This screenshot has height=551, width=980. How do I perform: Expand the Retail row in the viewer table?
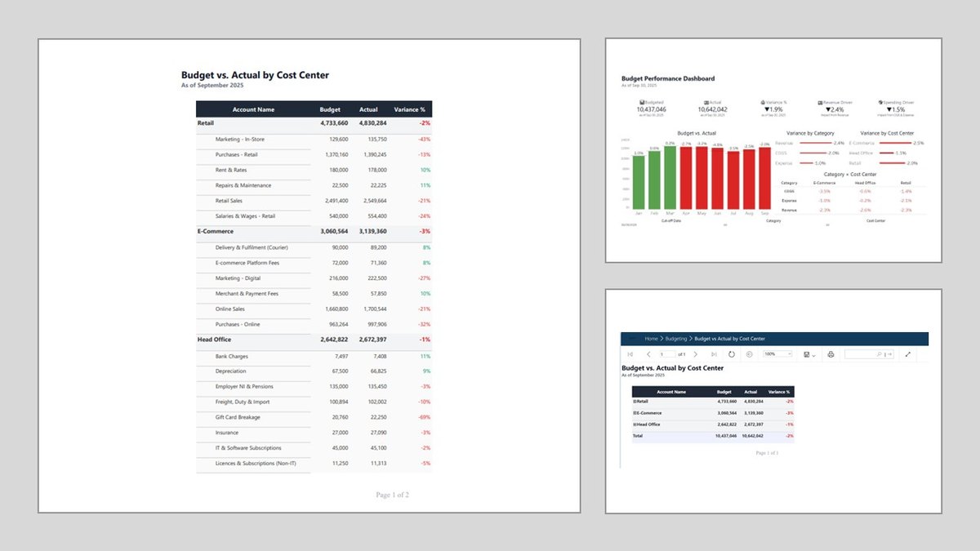coord(635,402)
